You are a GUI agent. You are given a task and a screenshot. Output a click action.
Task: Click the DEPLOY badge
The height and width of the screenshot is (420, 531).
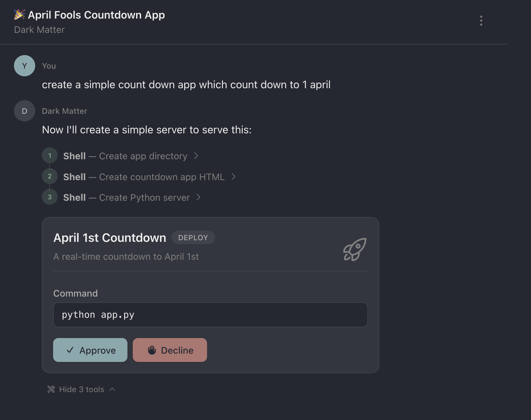point(193,237)
